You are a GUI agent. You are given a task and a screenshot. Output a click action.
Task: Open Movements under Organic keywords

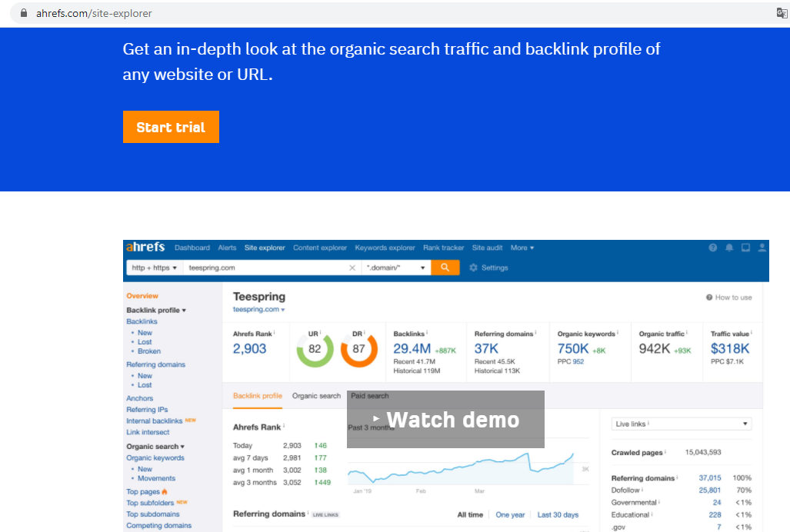[x=157, y=479]
